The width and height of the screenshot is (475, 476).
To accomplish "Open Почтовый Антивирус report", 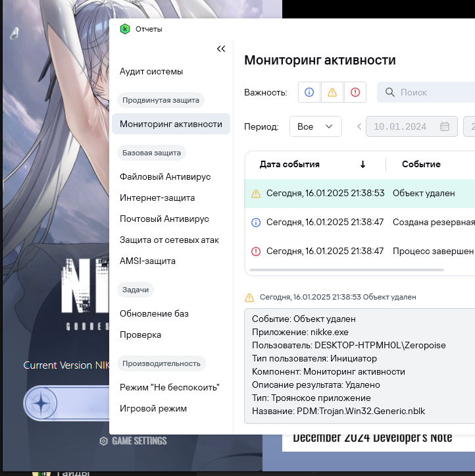I will pyautogui.click(x=164, y=219).
